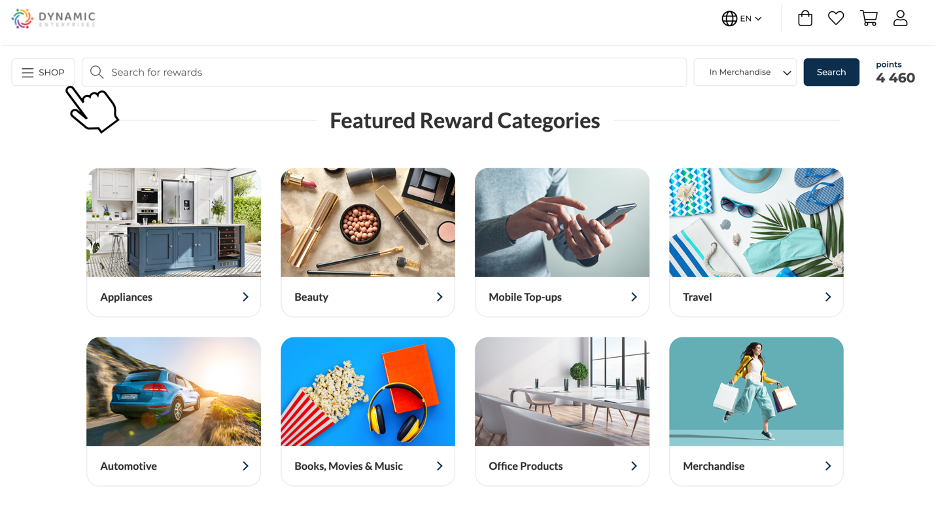View wishlist via heart icon
The height and width of the screenshot is (512, 936).
836,18
